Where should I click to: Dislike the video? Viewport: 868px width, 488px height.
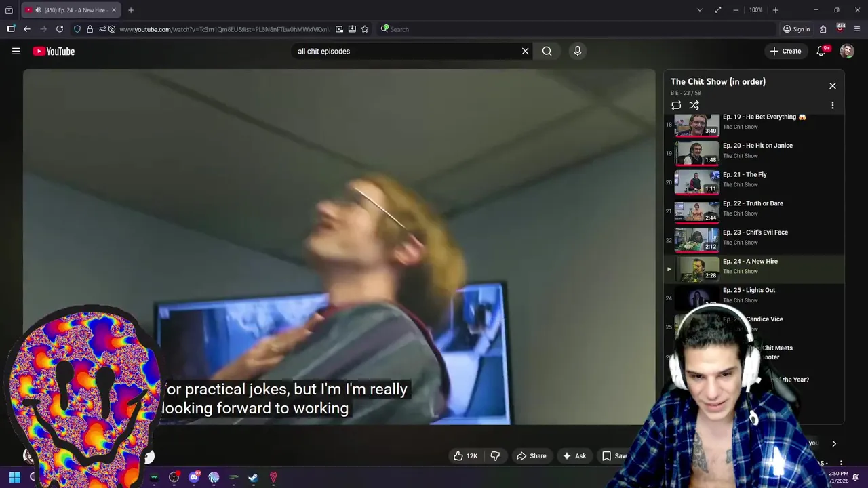pos(495,456)
